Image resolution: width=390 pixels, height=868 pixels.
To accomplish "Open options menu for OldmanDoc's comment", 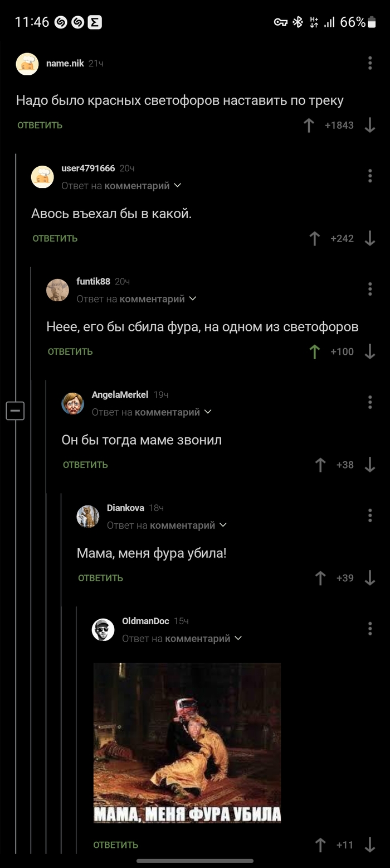I will [x=369, y=628].
